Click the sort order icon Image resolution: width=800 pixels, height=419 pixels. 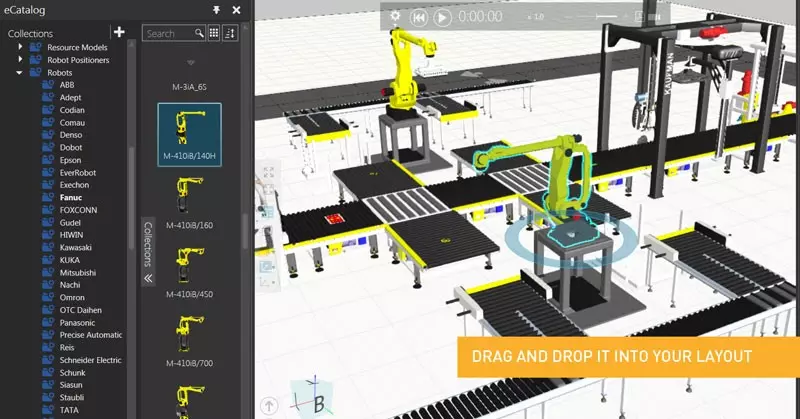231,33
